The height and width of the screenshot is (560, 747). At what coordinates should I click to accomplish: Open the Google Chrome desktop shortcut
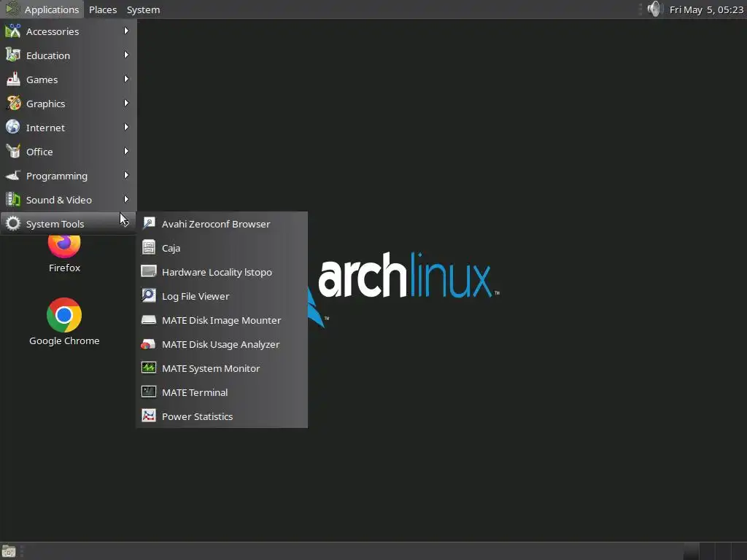pyautogui.click(x=64, y=322)
